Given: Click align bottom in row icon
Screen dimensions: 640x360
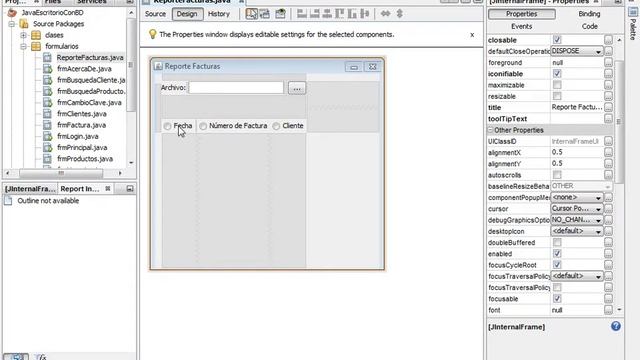Looking at the screenshot, I should (x=352, y=14).
